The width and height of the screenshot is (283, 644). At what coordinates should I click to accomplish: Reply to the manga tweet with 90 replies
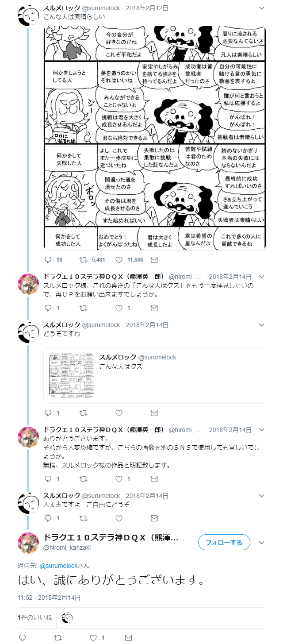[x=48, y=260]
